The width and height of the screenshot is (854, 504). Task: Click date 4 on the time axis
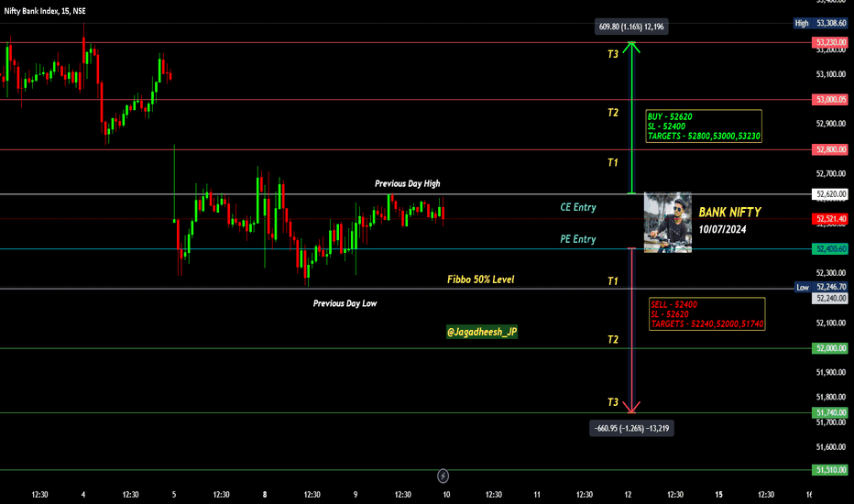82,495
